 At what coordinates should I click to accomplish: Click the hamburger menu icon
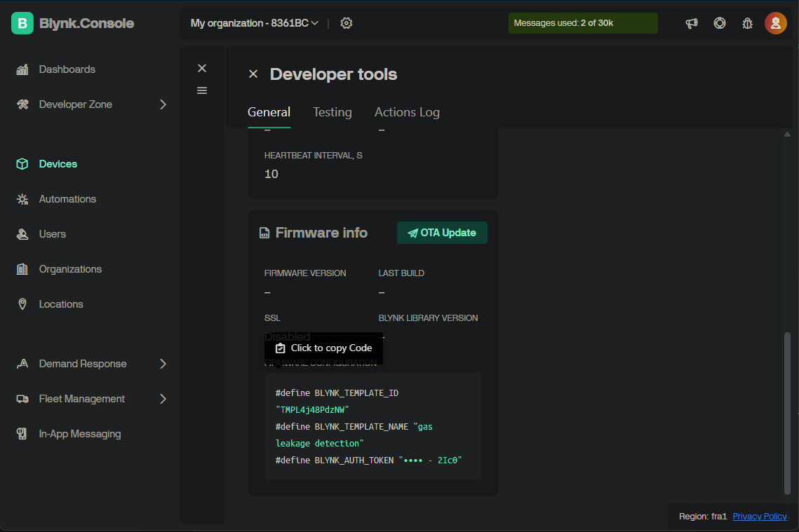[x=202, y=90]
